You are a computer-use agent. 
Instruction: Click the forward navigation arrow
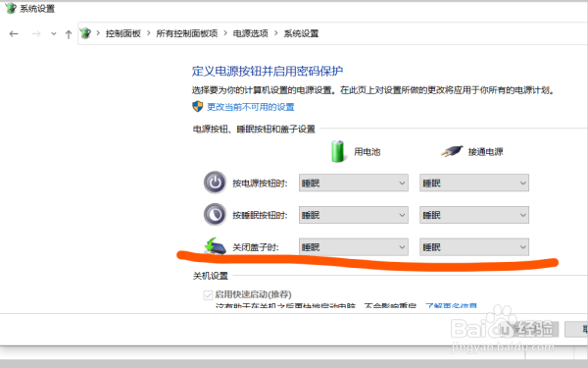[x=36, y=34]
